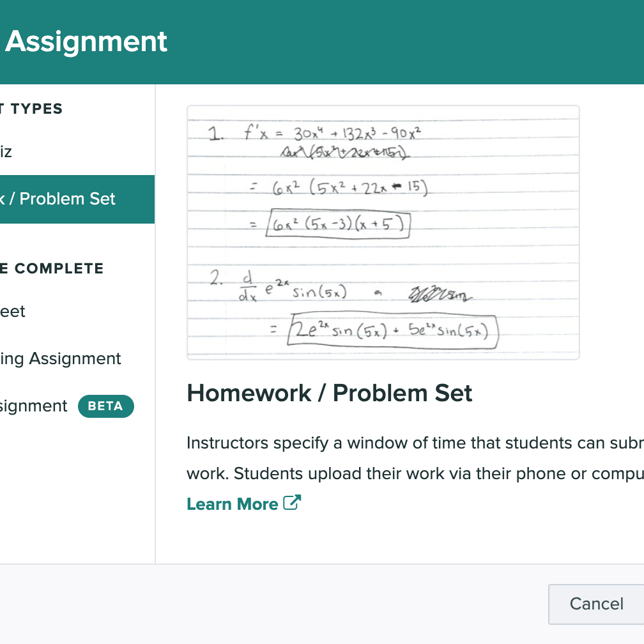Click the 'Homework / Problem Set' heading

(x=330, y=393)
